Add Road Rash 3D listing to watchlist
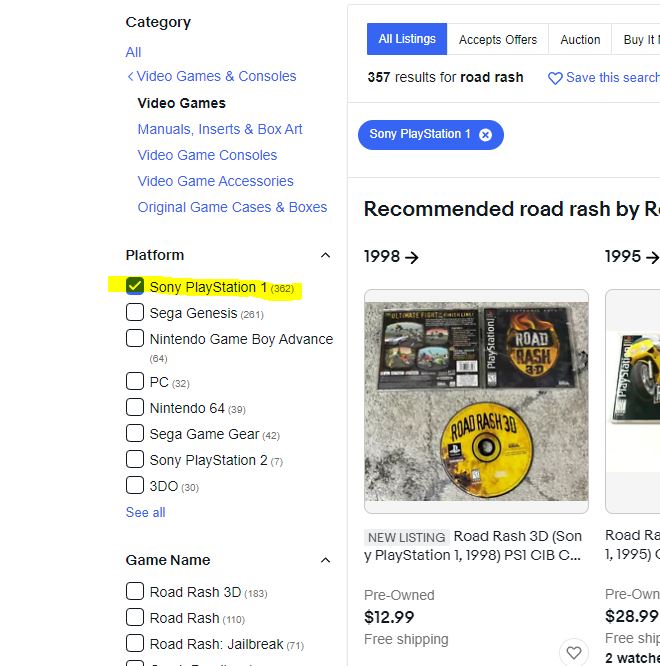Viewport: 660px width, 666px height. [x=573, y=652]
